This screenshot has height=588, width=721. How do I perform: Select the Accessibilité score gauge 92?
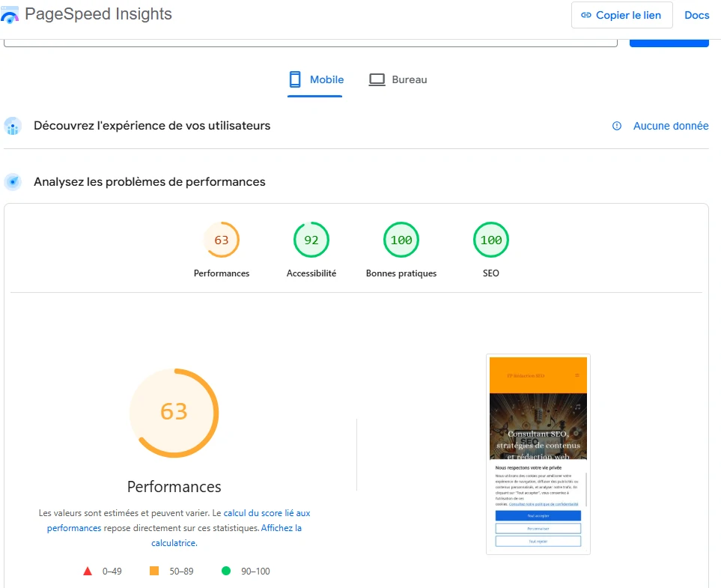tap(311, 240)
